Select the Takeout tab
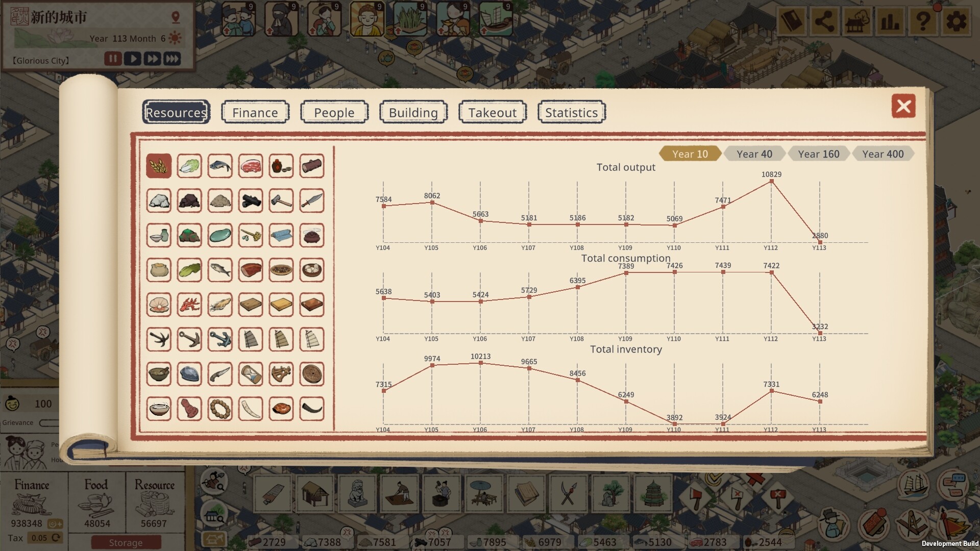 (493, 112)
